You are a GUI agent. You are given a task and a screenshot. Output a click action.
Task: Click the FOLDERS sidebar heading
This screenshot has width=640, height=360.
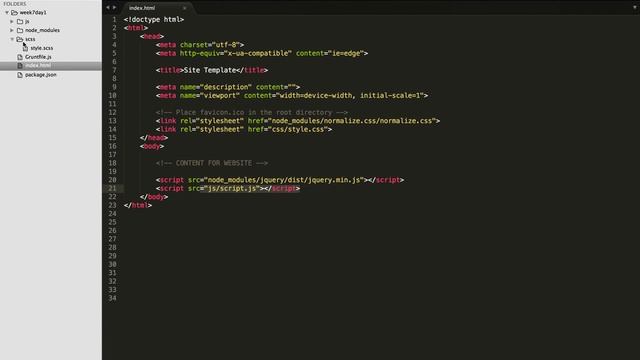pyautogui.click(x=15, y=4)
